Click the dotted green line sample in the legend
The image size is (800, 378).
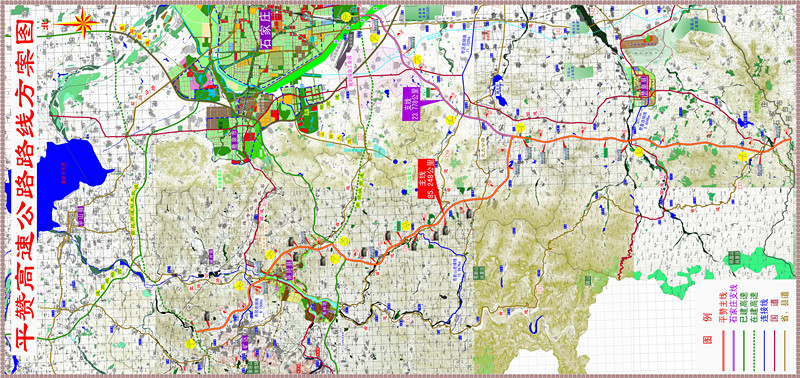tap(754, 350)
